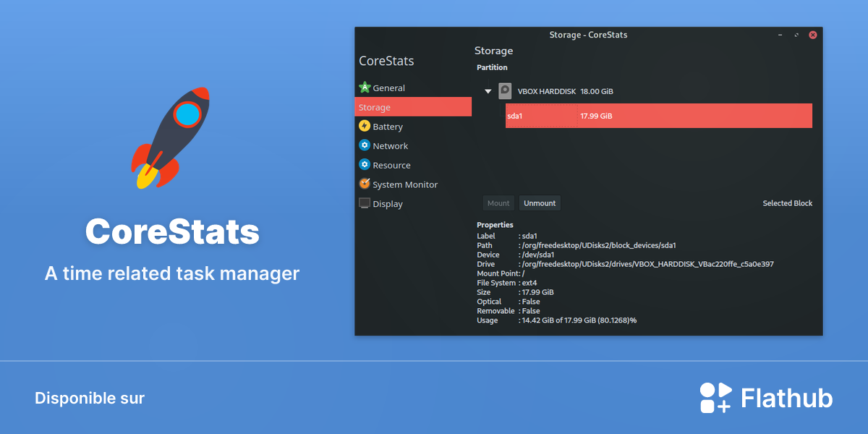This screenshot has height=434, width=868.
Task: Click the Mount button
Action: tap(498, 203)
